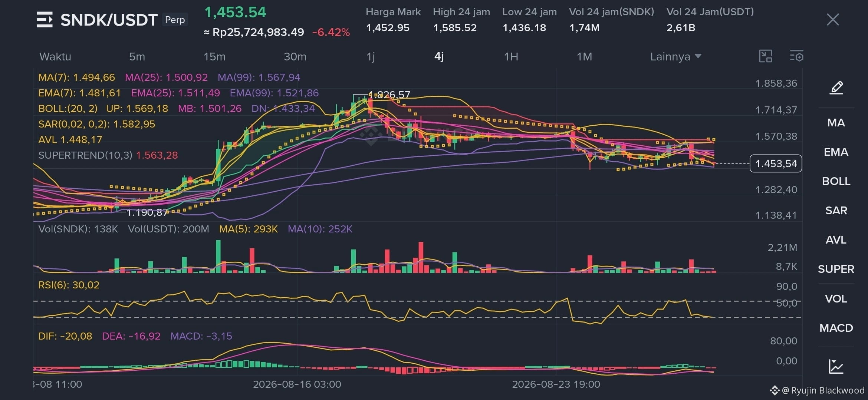Click the 1.190,87 low price marker

click(x=147, y=212)
